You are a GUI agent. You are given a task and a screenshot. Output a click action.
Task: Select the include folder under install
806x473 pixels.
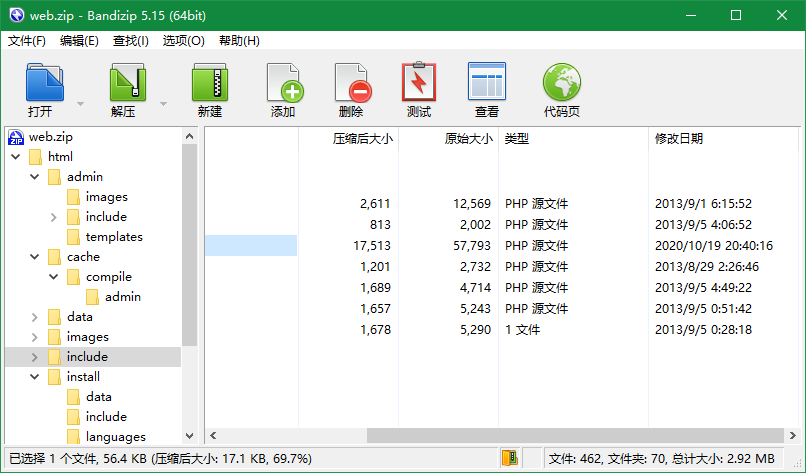click(x=106, y=417)
